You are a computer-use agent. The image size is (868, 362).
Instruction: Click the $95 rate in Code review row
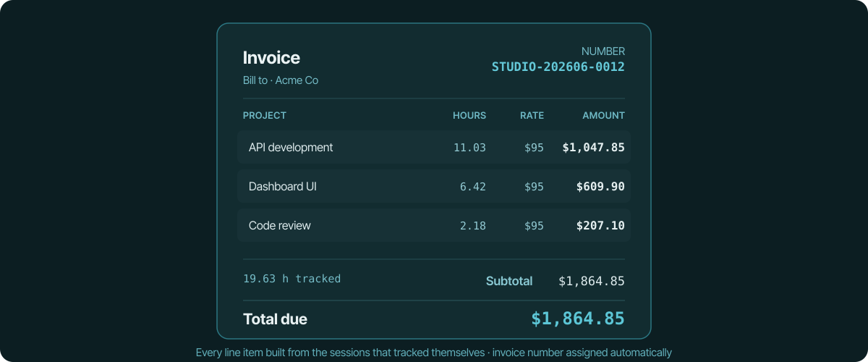[x=534, y=226]
